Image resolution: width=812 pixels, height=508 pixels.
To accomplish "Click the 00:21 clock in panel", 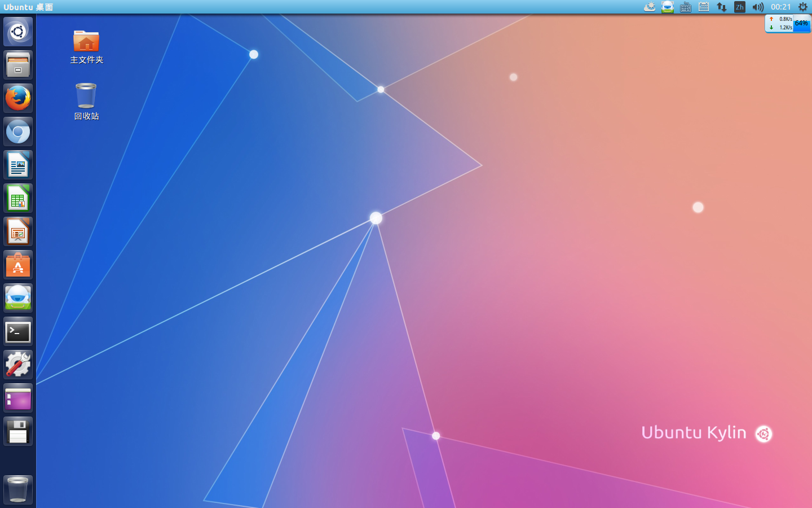I will (781, 7).
